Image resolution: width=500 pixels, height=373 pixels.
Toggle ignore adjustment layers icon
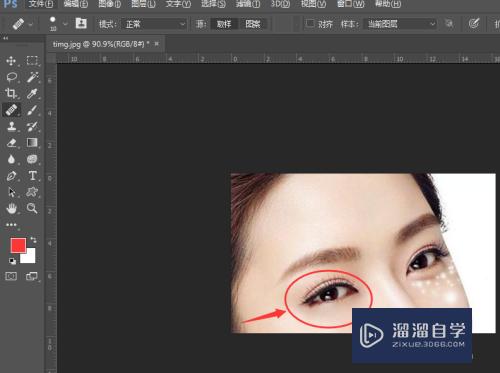(x=449, y=23)
